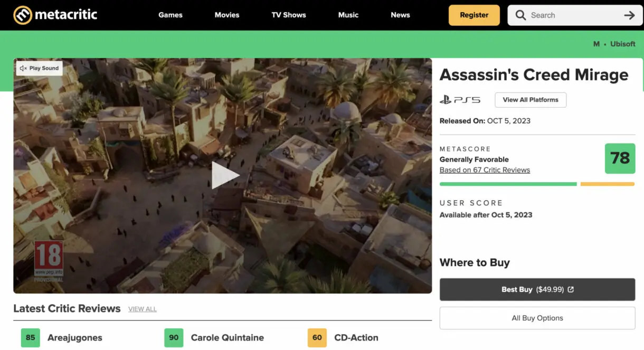Toggle Play Sound on the video
644x350 pixels.
click(x=39, y=68)
